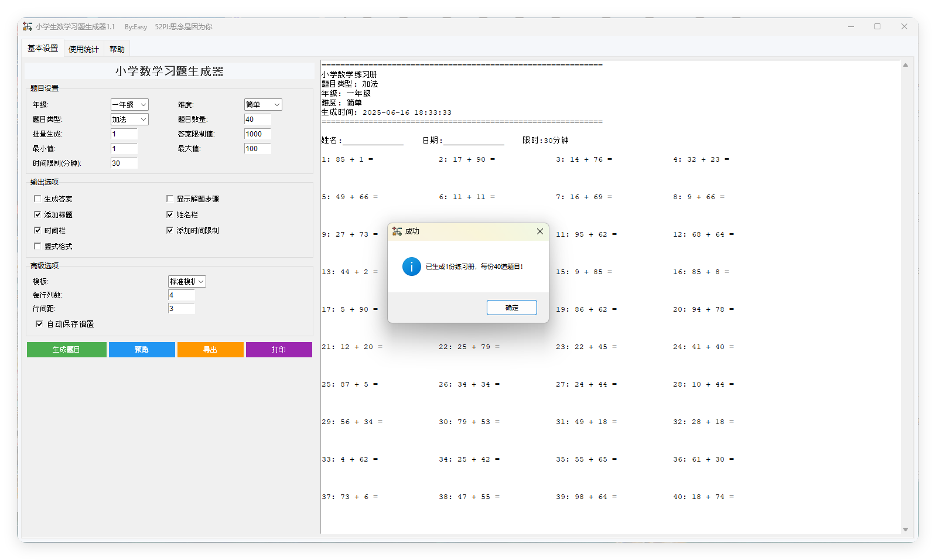Open the 年级 grade dropdown
The width and height of the screenshot is (936, 560).
click(x=129, y=105)
